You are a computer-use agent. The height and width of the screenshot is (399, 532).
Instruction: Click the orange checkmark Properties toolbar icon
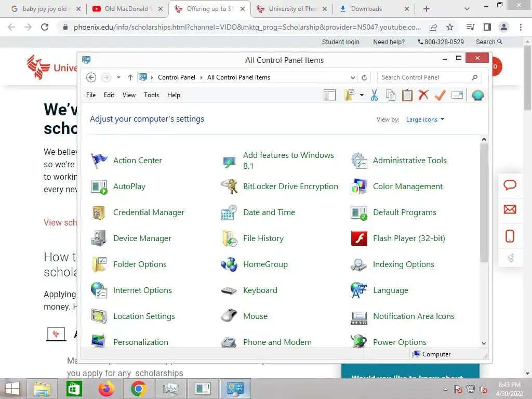[440, 96]
